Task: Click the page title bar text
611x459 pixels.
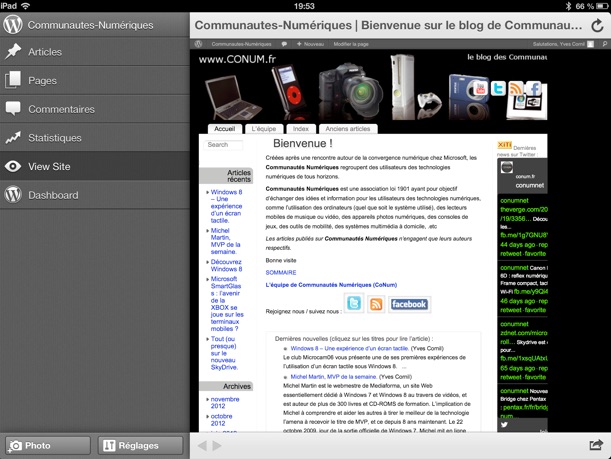Action: pyautogui.click(x=388, y=25)
